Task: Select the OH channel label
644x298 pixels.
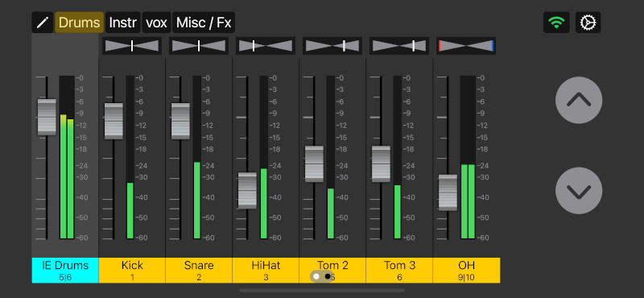Action: [466, 271]
